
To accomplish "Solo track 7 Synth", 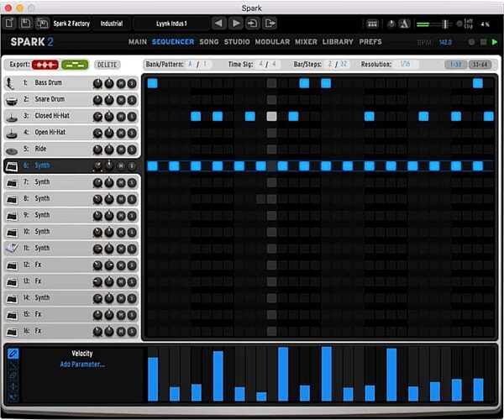I will pyautogui.click(x=132, y=183).
